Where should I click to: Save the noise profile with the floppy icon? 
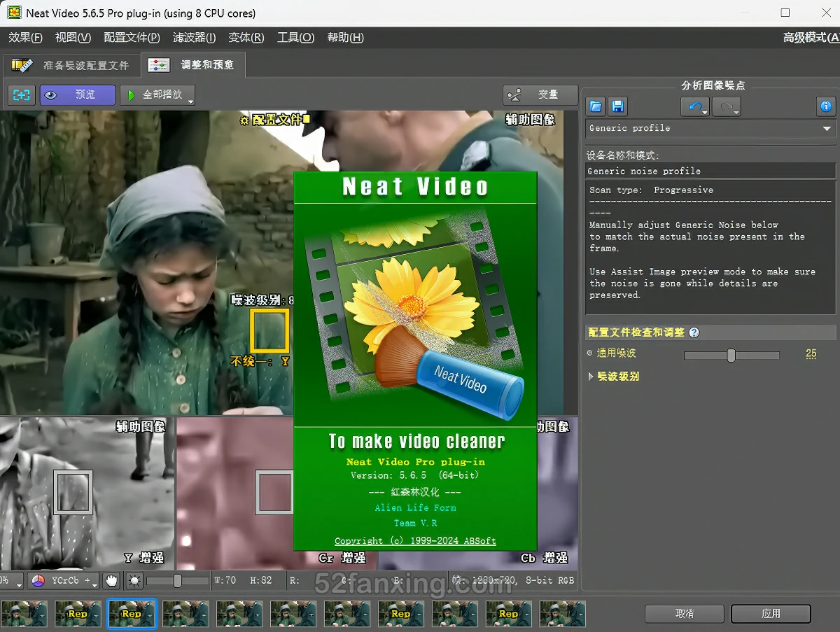click(x=617, y=106)
